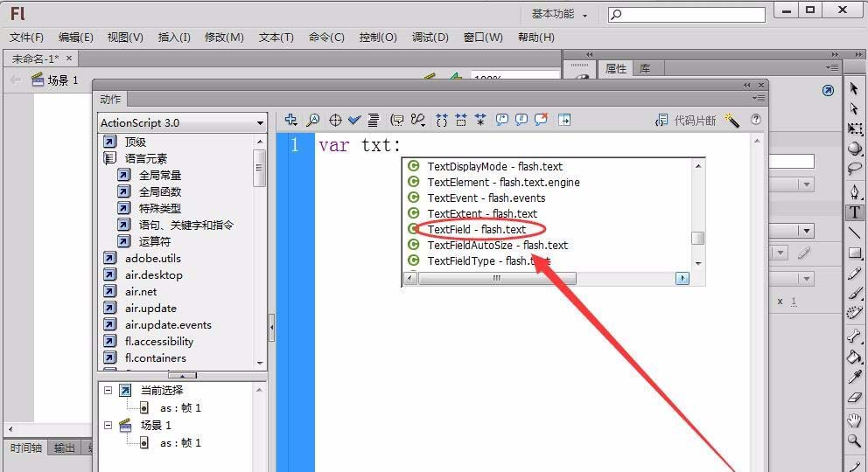This screenshot has height=472, width=868.
Task: Switch to the 库 panel tab
Action: click(x=645, y=68)
